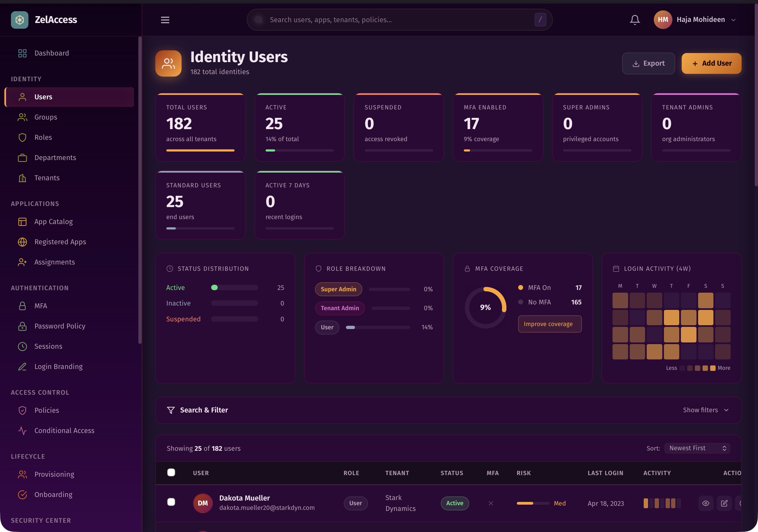Open the Groups section in sidebar
The width and height of the screenshot is (758, 532).
click(x=45, y=117)
